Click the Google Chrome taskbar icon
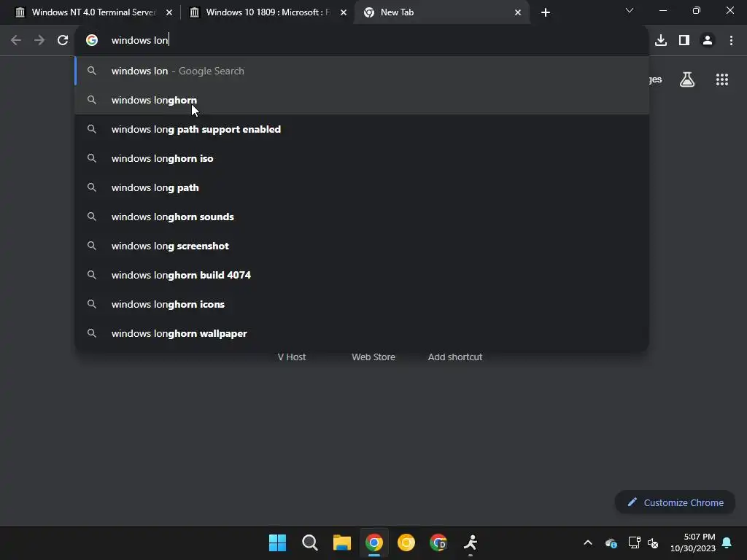This screenshot has width=747, height=560. point(374,542)
